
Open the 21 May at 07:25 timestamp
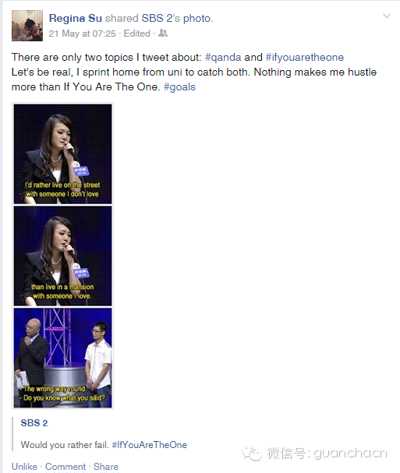pos(82,33)
